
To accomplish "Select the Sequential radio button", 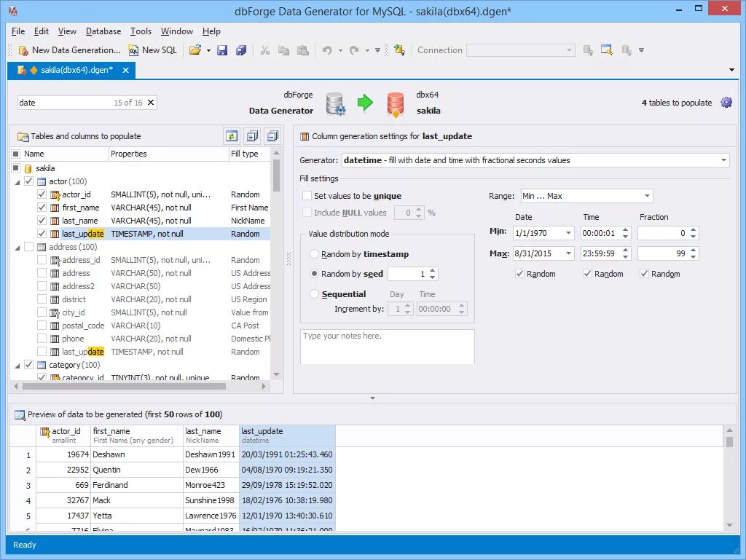I will (x=314, y=293).
